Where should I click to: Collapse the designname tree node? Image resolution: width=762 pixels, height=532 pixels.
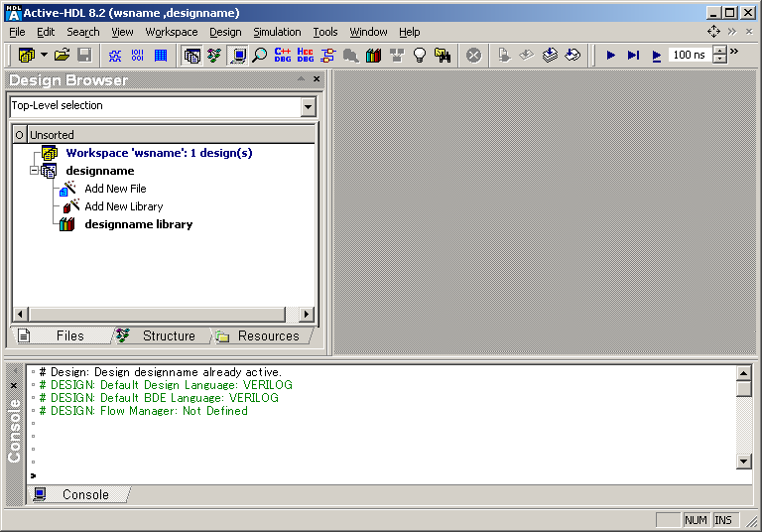(34, 171)
